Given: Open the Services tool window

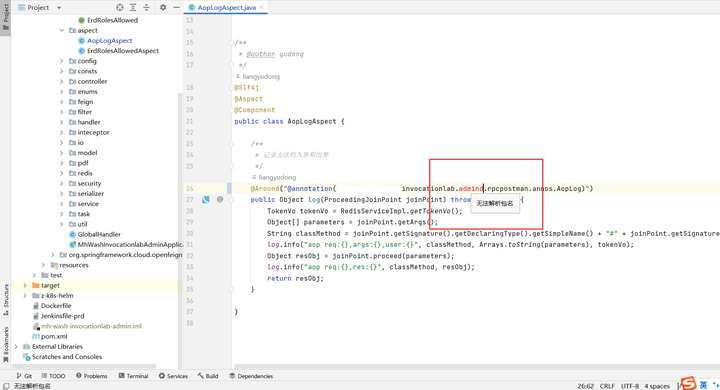Looking at the screenshot, I should click(173, 376).
